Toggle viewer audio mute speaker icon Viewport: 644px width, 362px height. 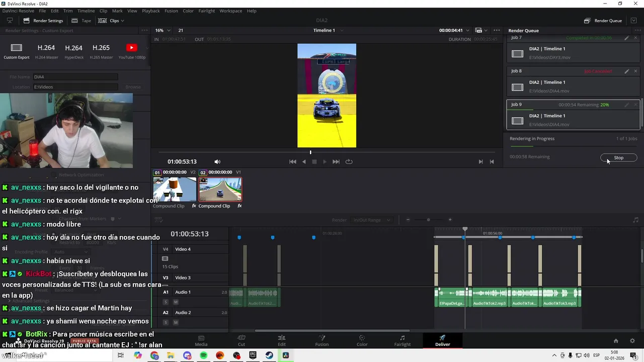(x=217, y=162)
